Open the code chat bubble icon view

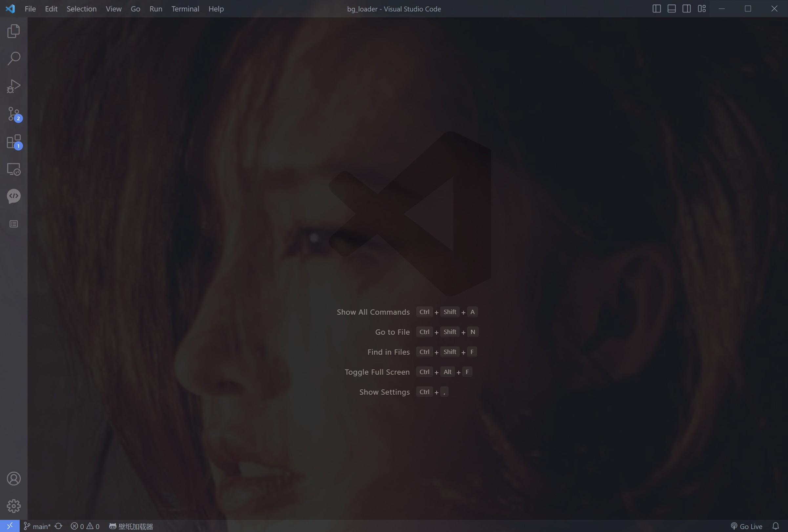coord(13,196)
